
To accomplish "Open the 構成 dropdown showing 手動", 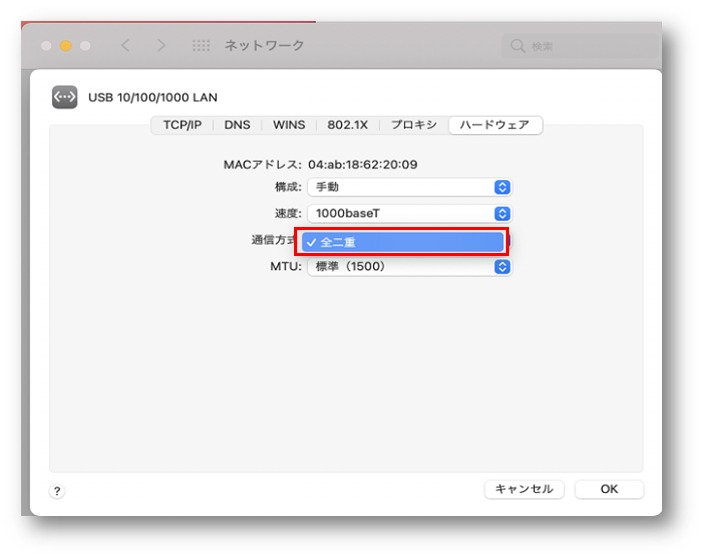I will coord(409,187).
